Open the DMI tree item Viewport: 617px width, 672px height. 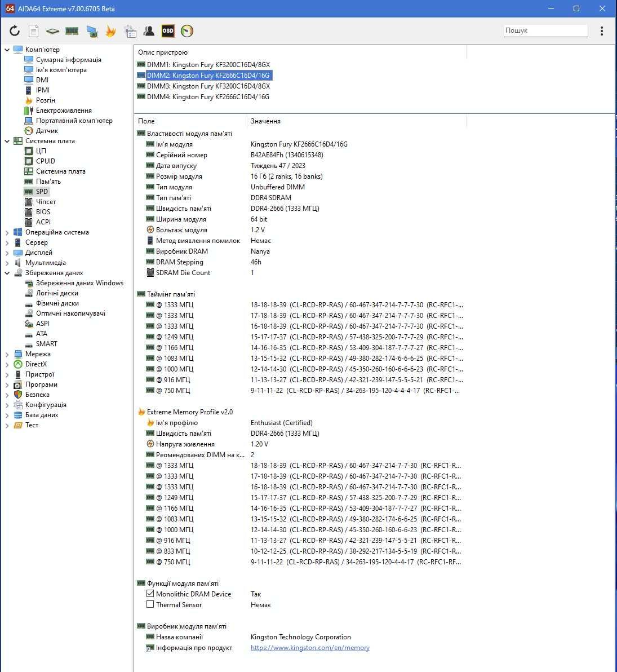(42, 80)
